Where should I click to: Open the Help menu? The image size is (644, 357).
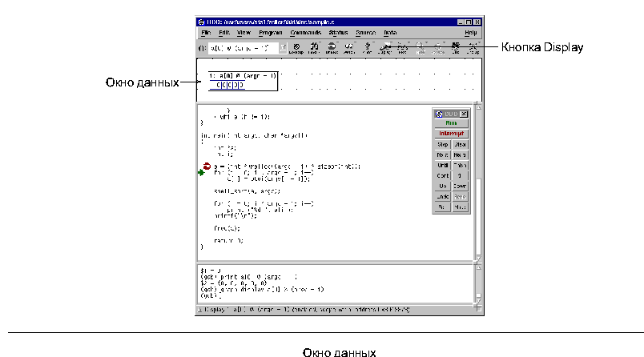(471, 33)
